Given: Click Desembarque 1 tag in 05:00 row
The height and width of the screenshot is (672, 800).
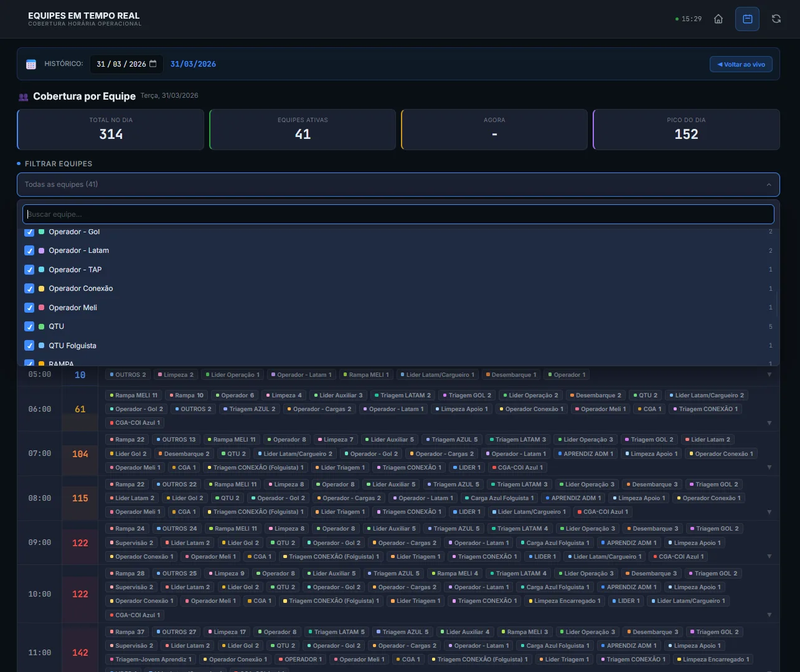Looking at the screenshot, I should 511,375.
